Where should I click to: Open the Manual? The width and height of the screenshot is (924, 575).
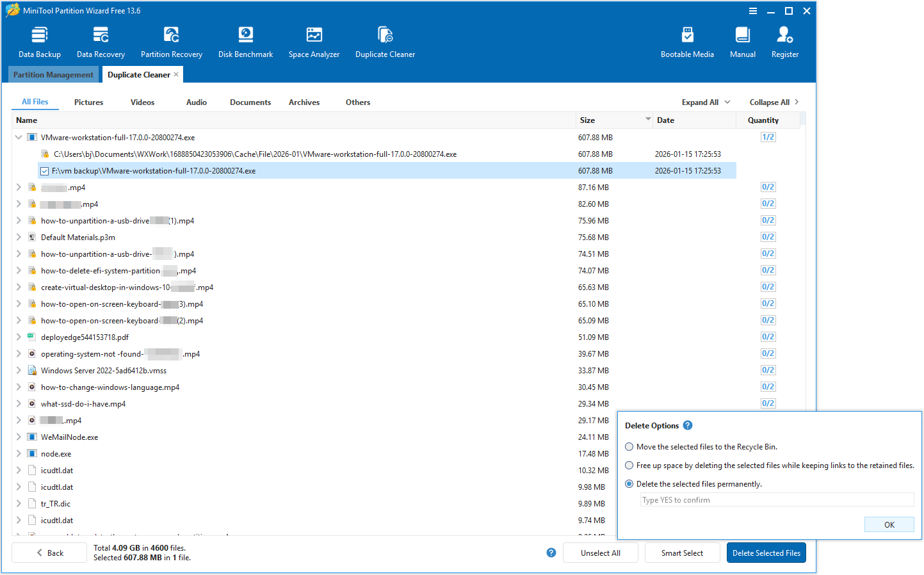742,40
